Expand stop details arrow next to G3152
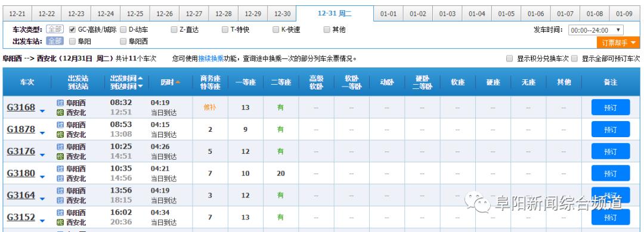 pos(42,221)
